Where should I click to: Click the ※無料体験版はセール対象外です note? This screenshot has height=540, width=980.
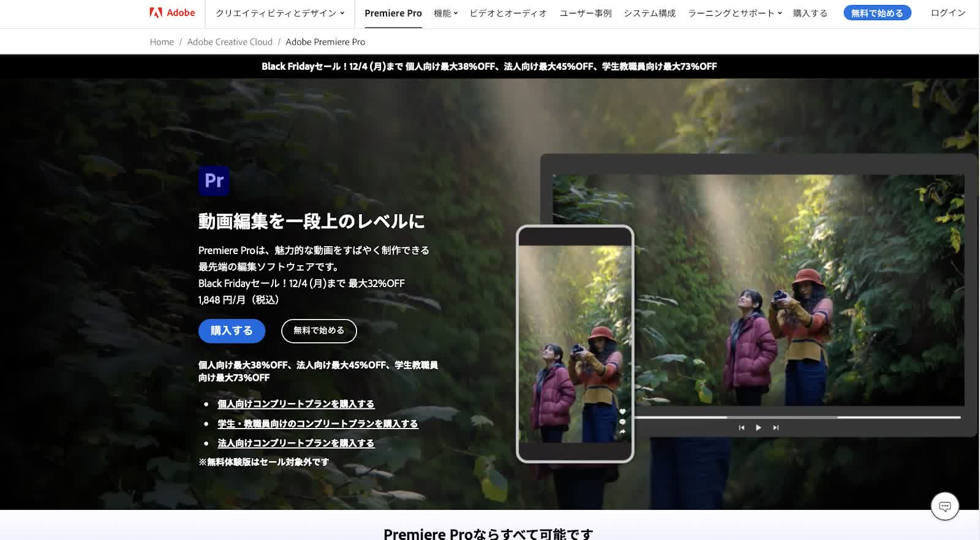(263, 462)
